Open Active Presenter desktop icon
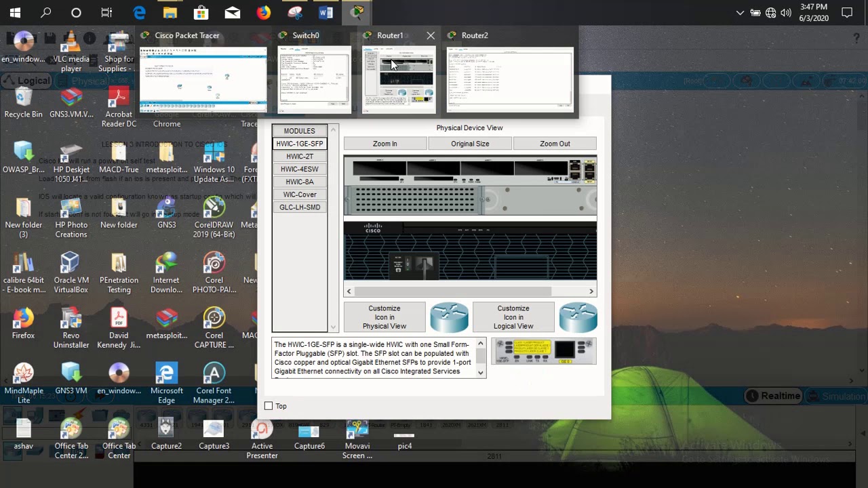The height and width of the screenshot is (488, 868). point(262,440)
